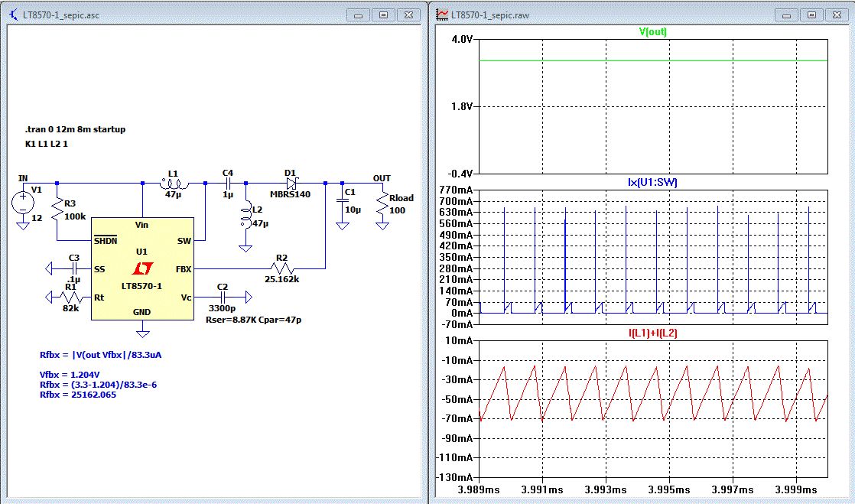Click the D1 MBRS140 diode symbol
The image size is (855, 504).
291,184
